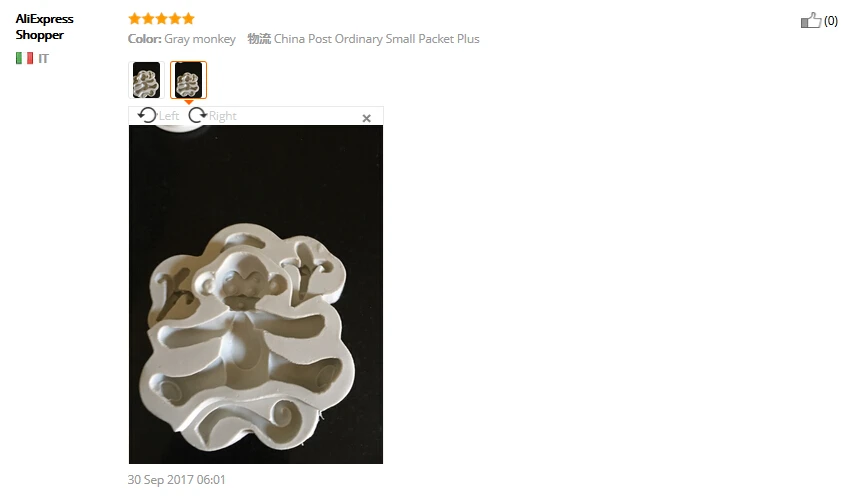Image resolution: width=857 pixels, height=499 pixels.
Task: Click the Italian flag icon
Action: coord(24,58)
